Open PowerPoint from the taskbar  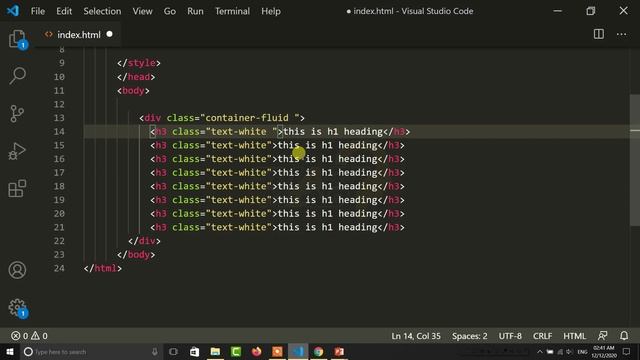339,351
